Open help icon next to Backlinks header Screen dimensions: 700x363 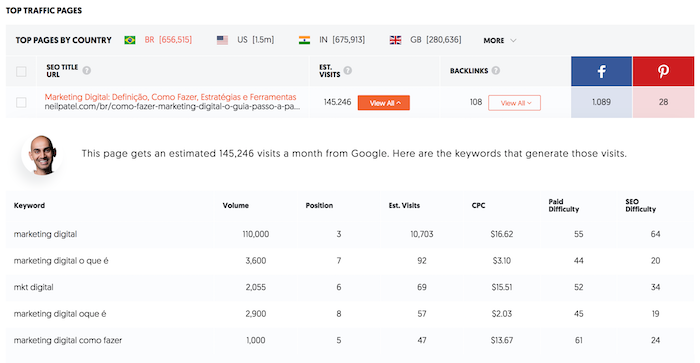[x=496, y=71]
